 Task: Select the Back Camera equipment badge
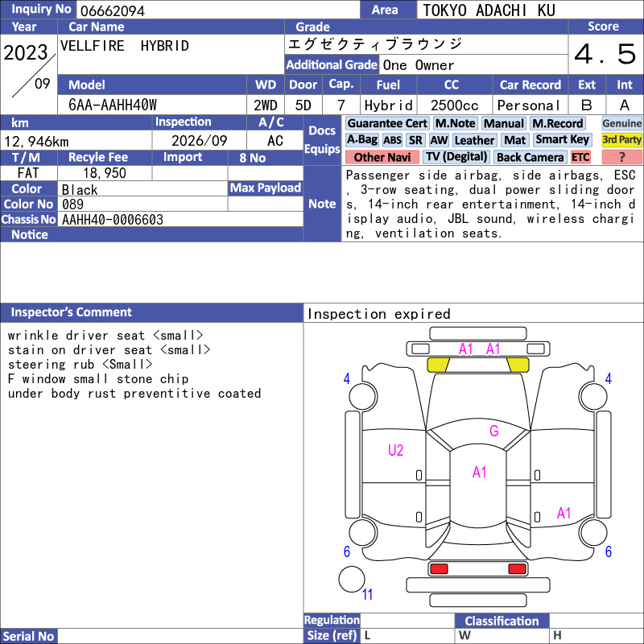530,157
